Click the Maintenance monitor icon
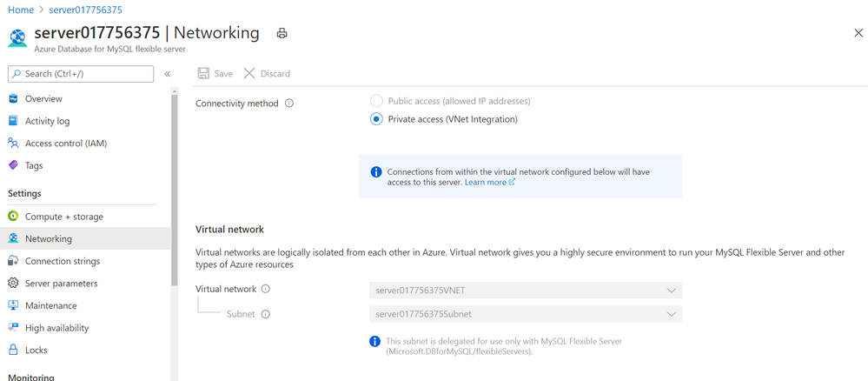 (13, 305)
